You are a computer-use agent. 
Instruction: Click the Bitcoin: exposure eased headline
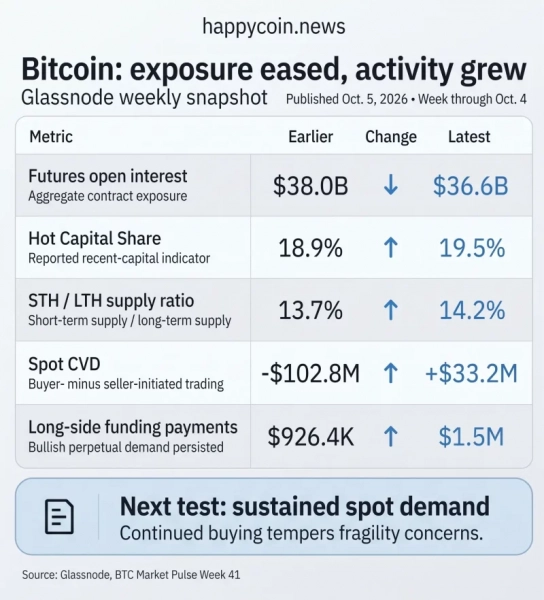click(274, 69)
